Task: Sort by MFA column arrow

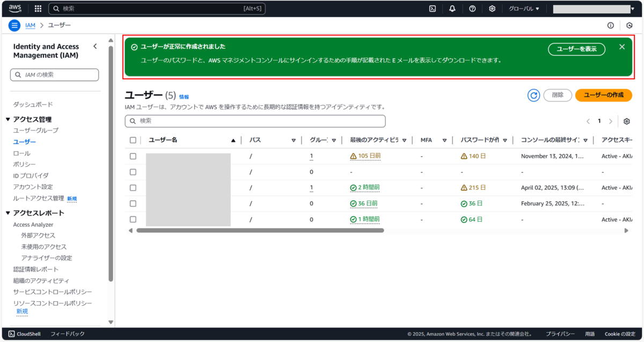Action: point(444,140)
